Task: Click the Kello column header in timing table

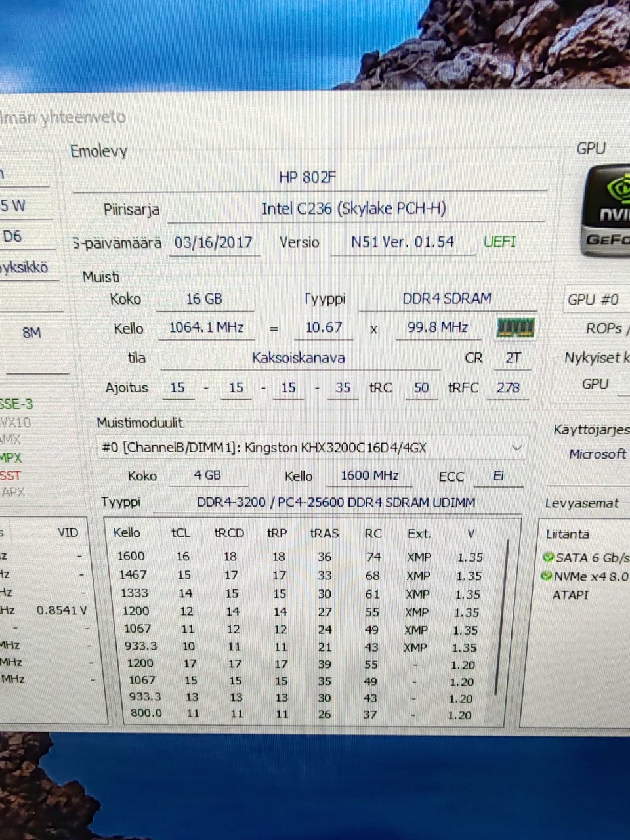Action: (x=127, y=533)
